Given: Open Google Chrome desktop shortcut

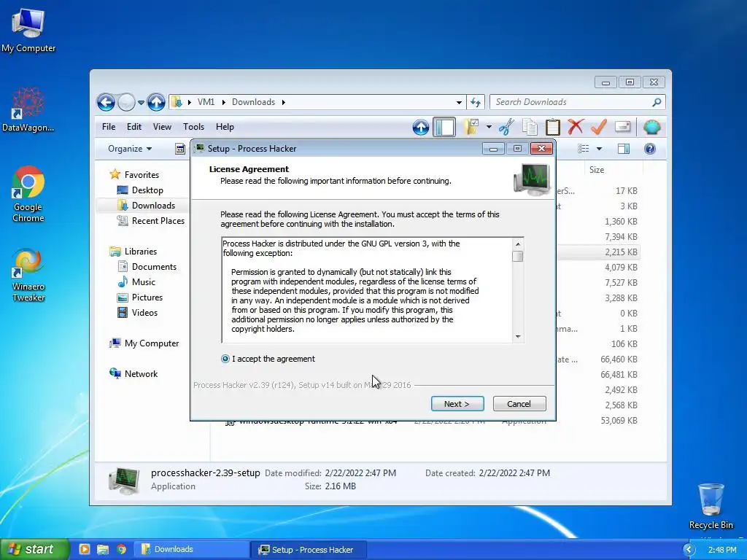Looking at the screenshot, I should [x=28, y=194].
